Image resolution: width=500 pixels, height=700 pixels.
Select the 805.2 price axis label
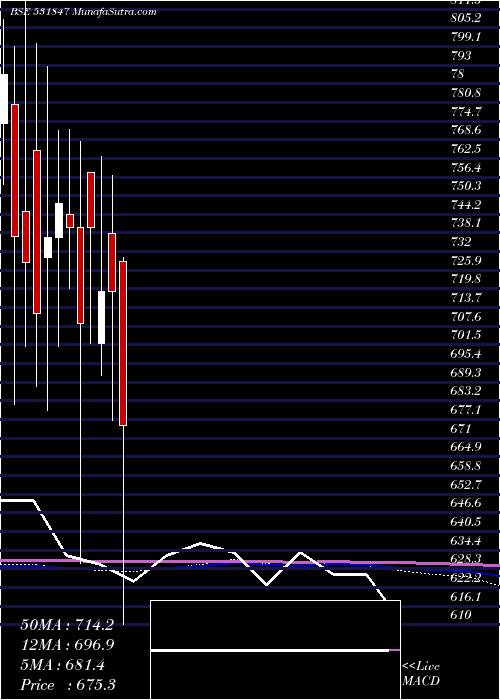click(x=466, y=18)
